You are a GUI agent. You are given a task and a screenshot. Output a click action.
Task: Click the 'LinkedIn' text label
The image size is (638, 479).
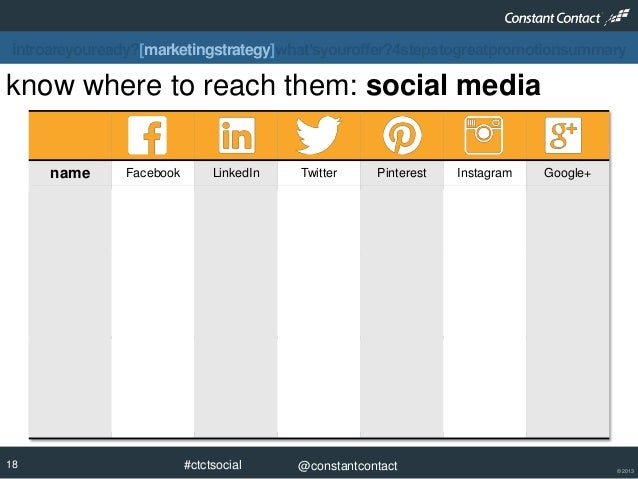[x=236, y=173]
